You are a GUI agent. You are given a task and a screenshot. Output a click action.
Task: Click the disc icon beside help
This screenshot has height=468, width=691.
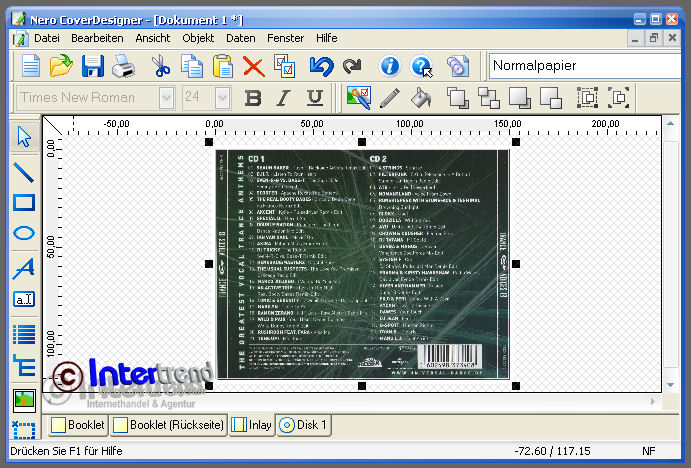pos(457,67)
